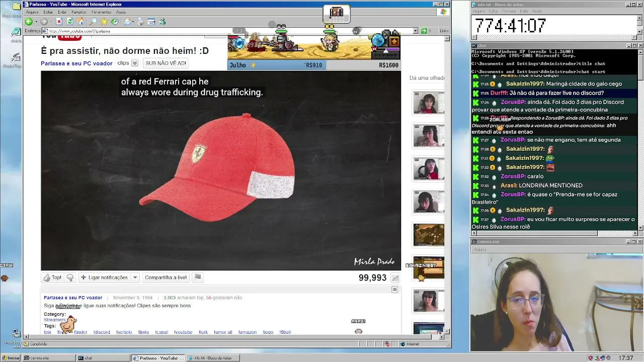Click the Compartilha a live! button
The width and height of the screenshot is (644, 362).
(x=166, y=278)
